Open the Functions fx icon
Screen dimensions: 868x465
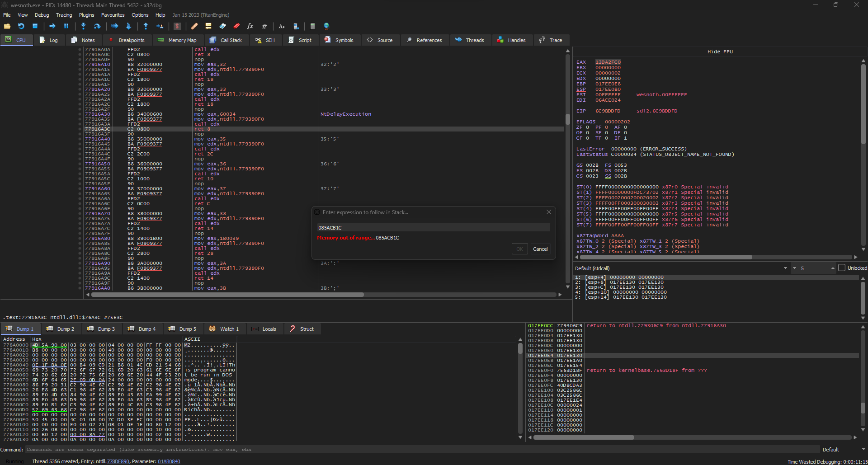[x=250, y=26]
